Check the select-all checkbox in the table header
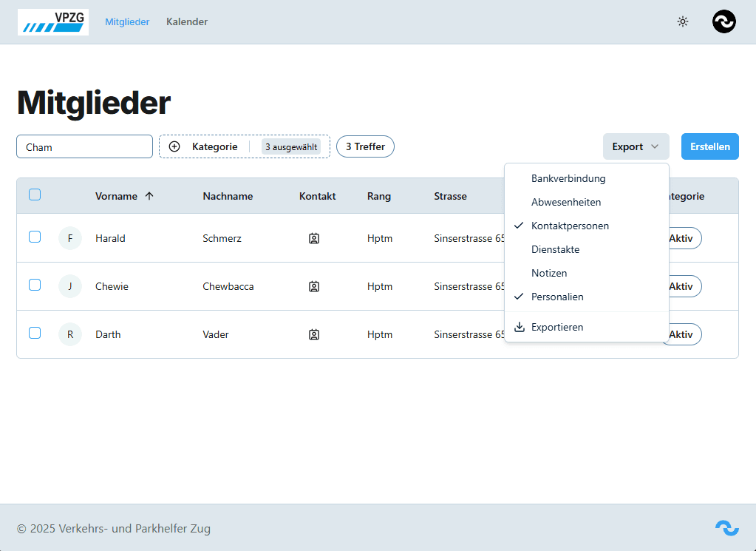 tap(35, 193)
